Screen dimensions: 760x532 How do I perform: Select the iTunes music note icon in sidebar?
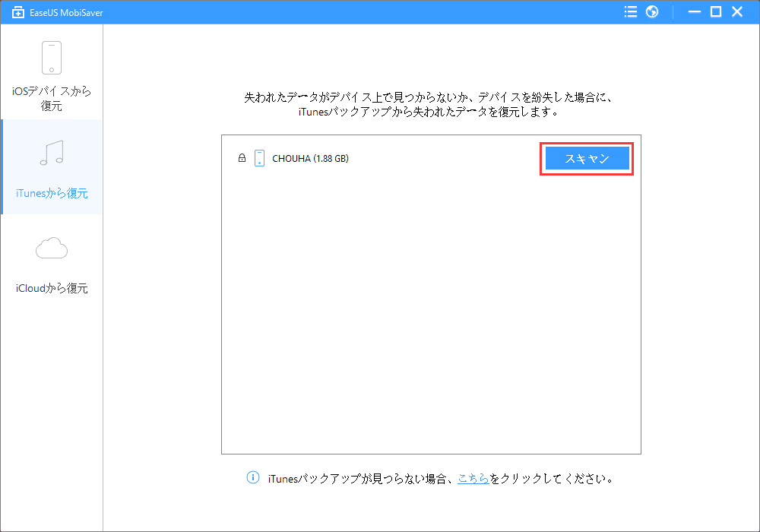[51, 152]
